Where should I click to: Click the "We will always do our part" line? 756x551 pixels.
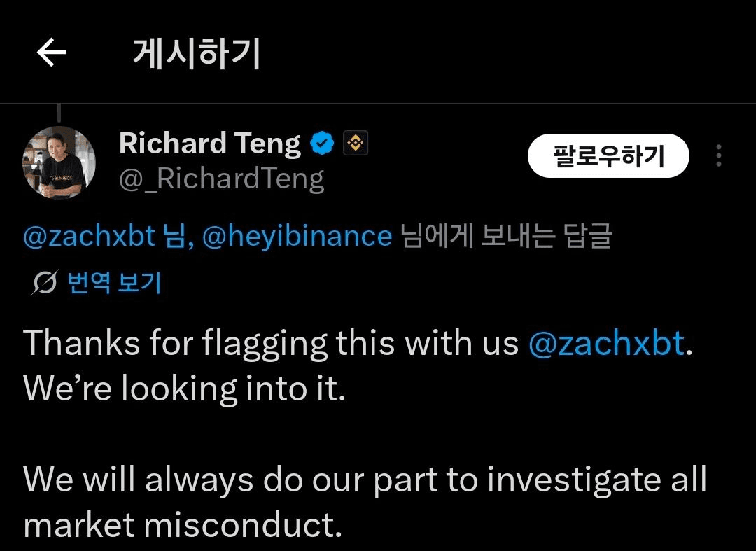pyautogui.click(x=364, y=480)
